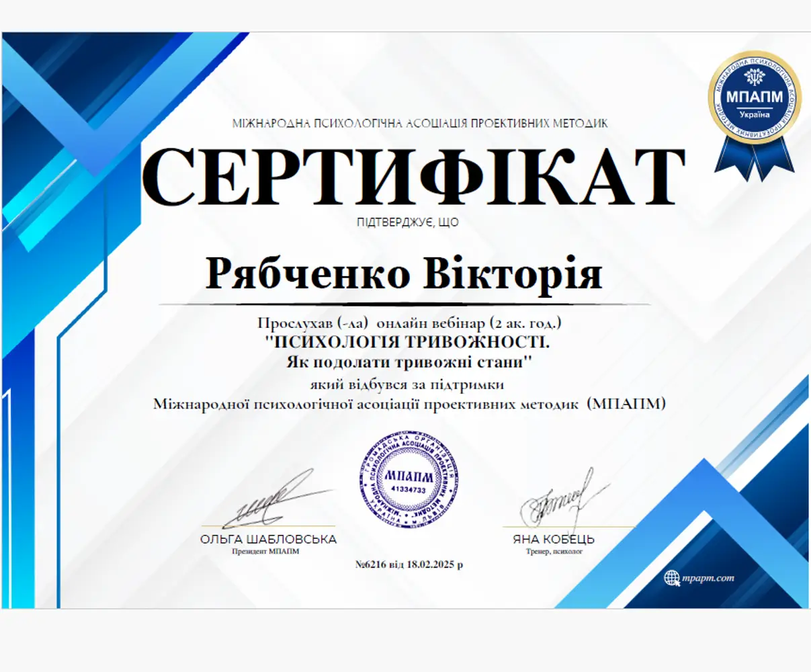Click the caption Тренер, психолог
Image resolution: width=811 pixels, height=672 pixels.
pos(554,552)
